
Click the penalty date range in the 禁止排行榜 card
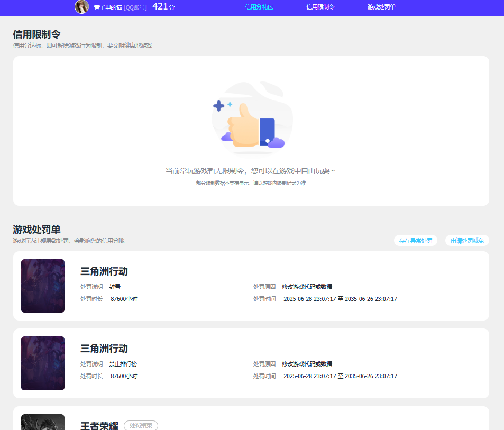coord(340,376)
